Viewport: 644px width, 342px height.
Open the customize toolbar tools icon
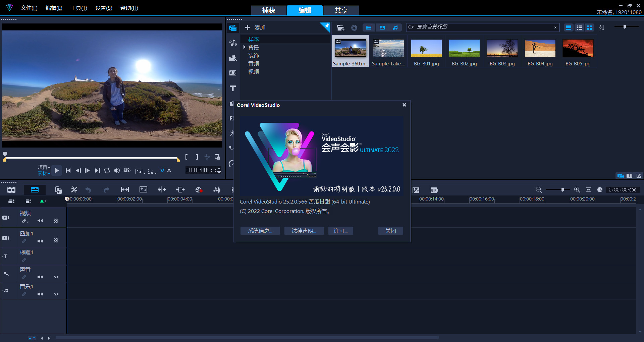coord(74,190)
